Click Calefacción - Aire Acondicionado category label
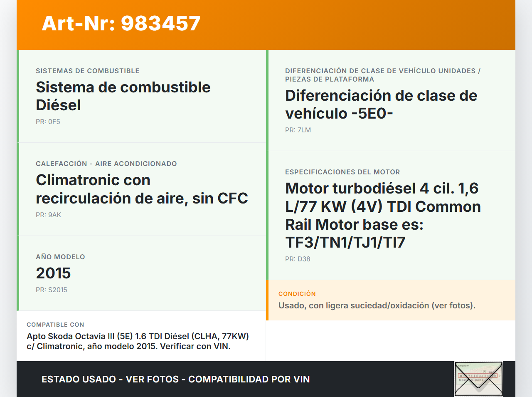 pyautogui.click(x=106, y=164)
